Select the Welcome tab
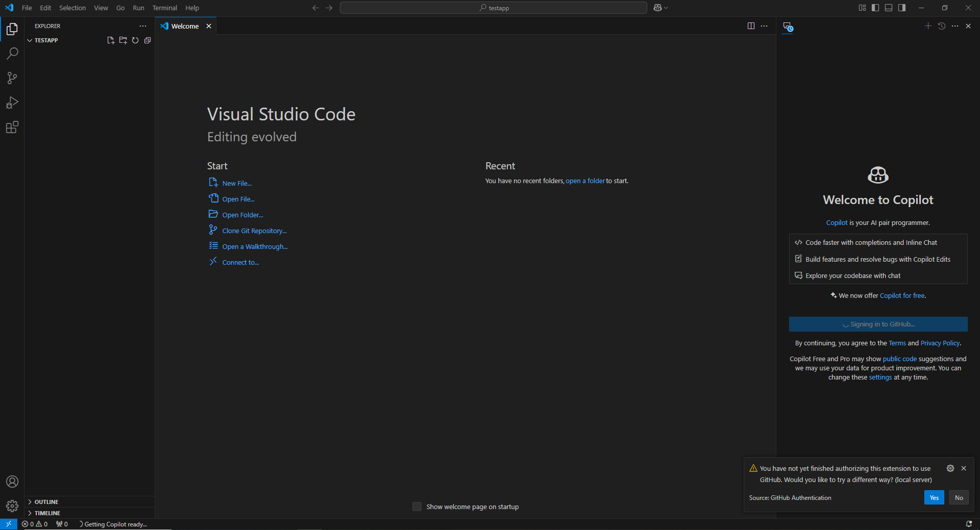Image resolution: width=980 pixels, height=530 pixels. pyautogui.click(x=186, y=26)
